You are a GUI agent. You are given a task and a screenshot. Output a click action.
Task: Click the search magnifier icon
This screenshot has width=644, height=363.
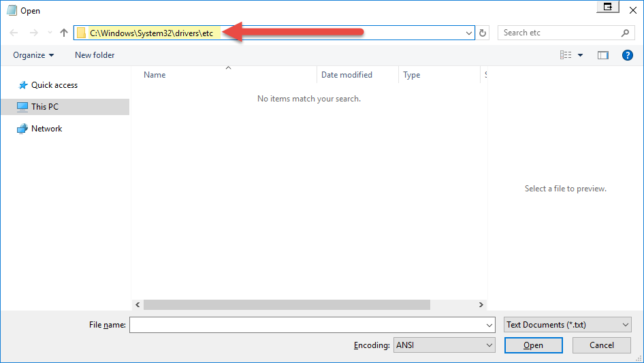(x=625, y=33)
